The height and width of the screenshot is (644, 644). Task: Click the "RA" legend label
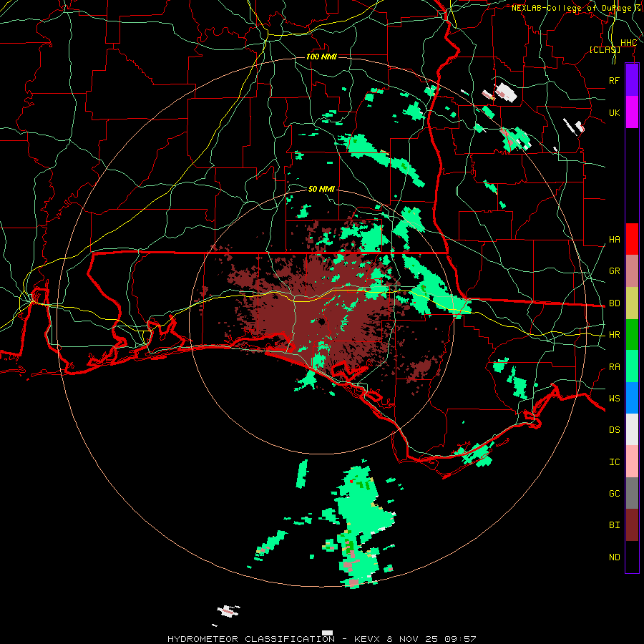point(614,367)
